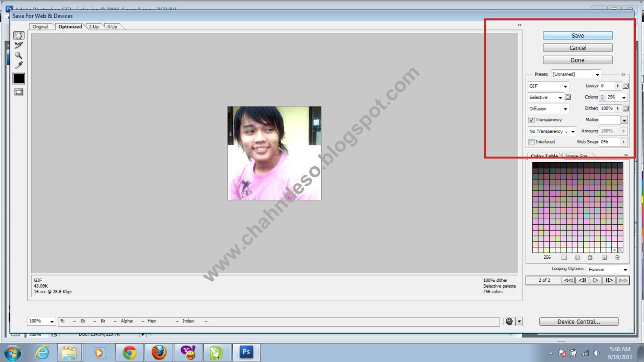Click the Done button
Viewport: 644px width, 362px height.
pos(578,60)
